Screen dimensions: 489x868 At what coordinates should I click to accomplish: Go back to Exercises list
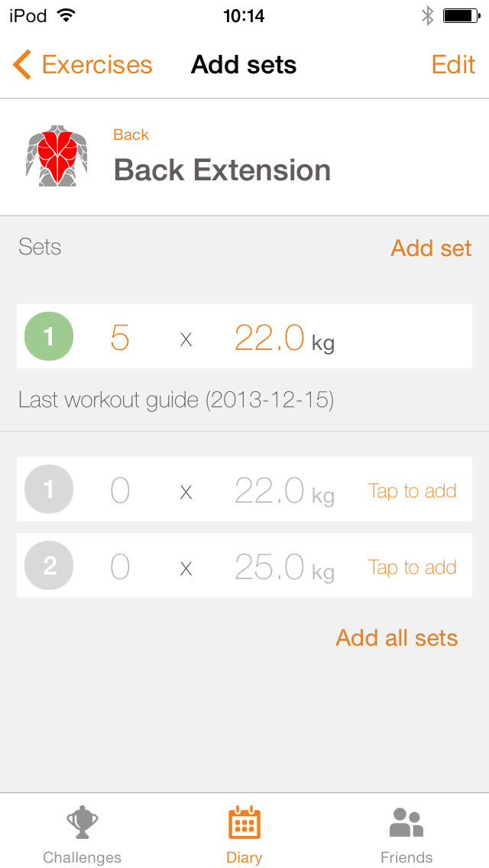point(96,65)
